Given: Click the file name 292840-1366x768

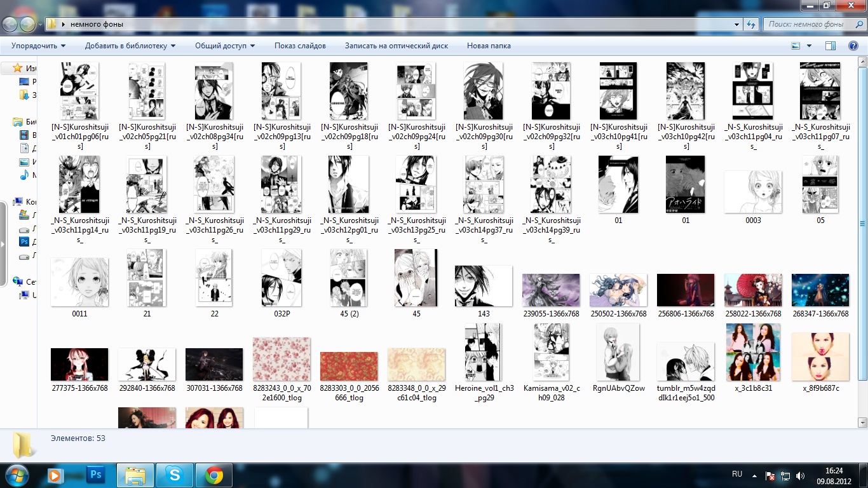Looking at the screenshot, I should click(x=147, y=388).
